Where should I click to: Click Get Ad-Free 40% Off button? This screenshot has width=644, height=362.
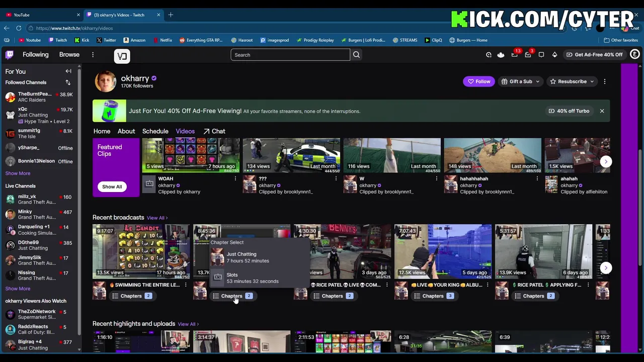[594, 55]
